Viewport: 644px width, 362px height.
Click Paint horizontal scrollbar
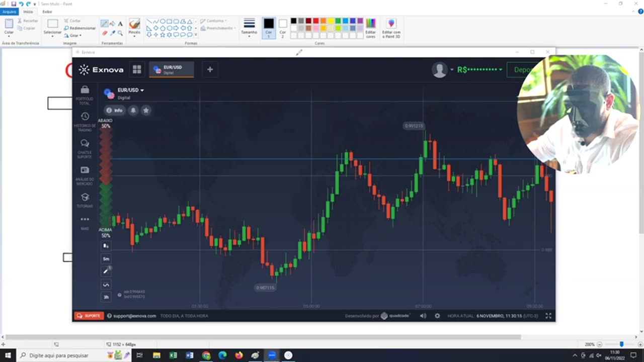click(x=263, y=337)
